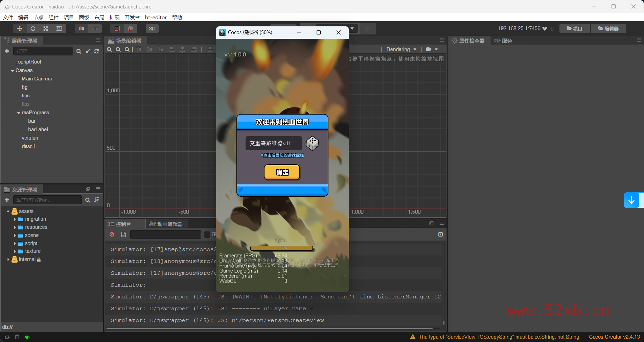Toggle the console regex checkbox

coord(207,235)
